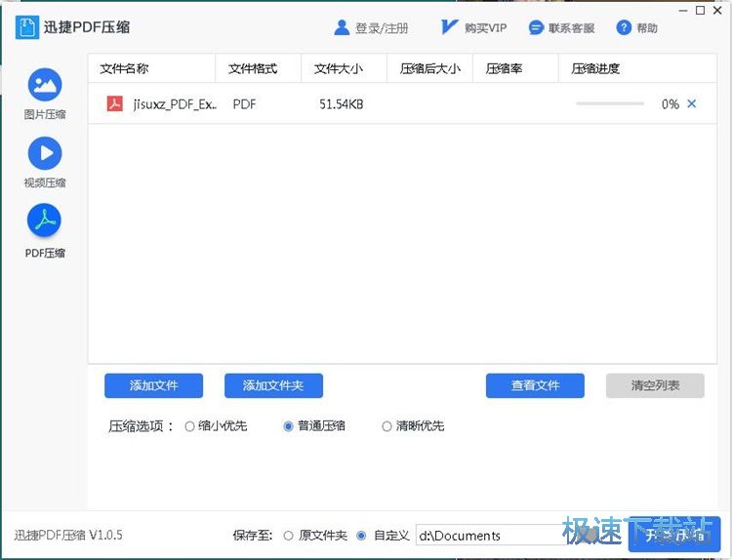This screenshot has width=732, height=560.
Task: Click 查看文件 view file button
Action: (x=535, y=385)
